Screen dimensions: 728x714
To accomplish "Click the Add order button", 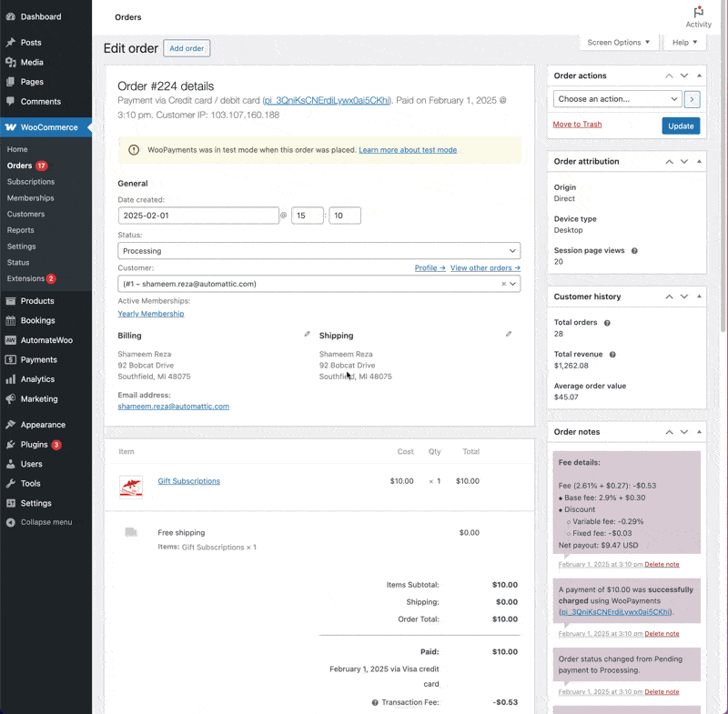I will tap(187, 48).
